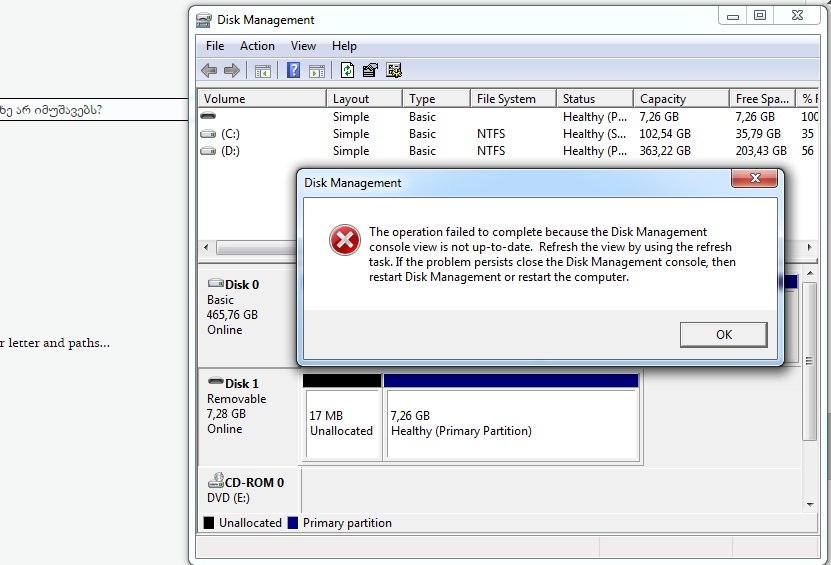
Task: Select the (C:) volume drive icon
Action: (x=208, y=134)
